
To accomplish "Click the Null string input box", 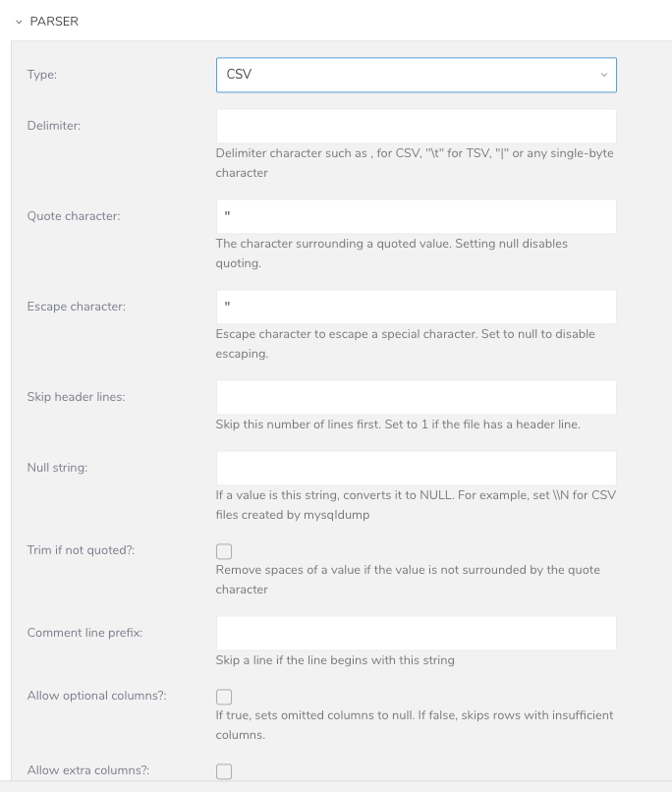I will click(x=416, y=468).
